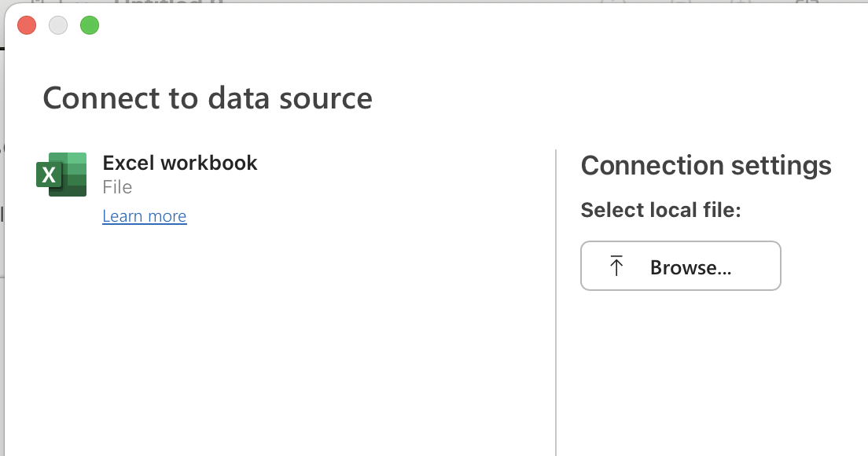This screenshot has width=868, height=456.
Task: Click the Connection settings heading
Action: coord(706,165)
